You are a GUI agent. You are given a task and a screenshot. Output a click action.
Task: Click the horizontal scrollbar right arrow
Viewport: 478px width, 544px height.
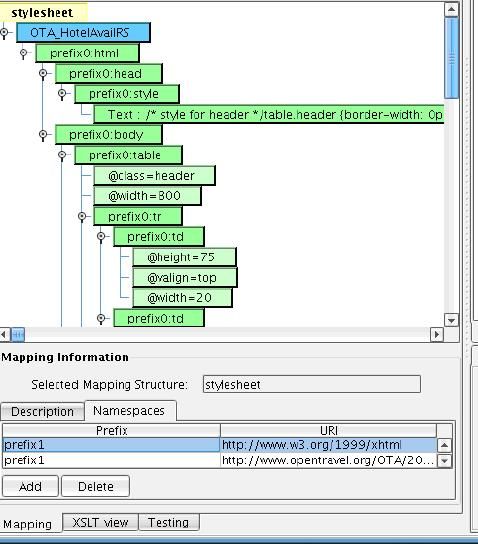click(437, 334)
